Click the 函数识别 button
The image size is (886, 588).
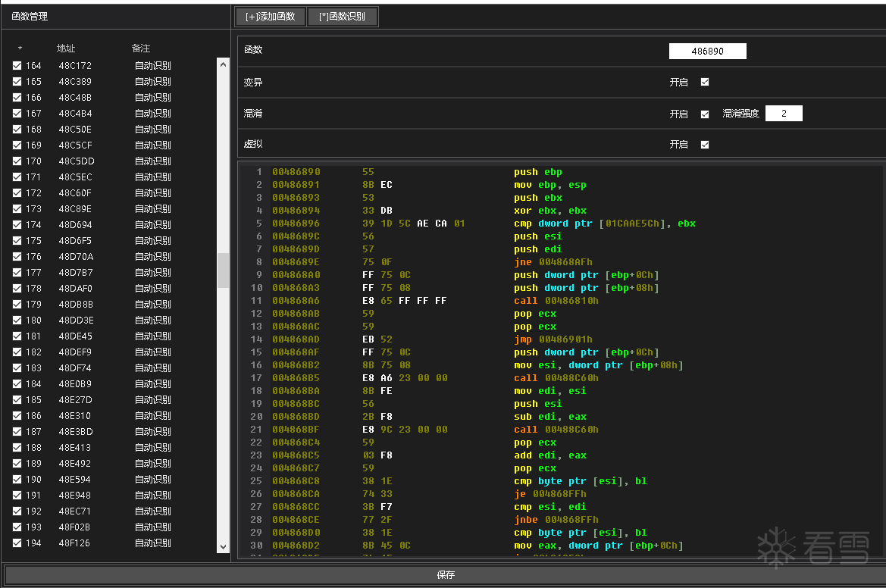point(342,17)
